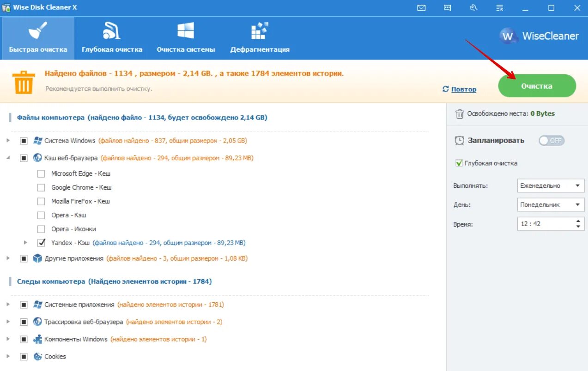The height and width of the screenshot is (371, 588).
Task: Expand the Системные приложения tree node
Action: (x=8, y=305)
